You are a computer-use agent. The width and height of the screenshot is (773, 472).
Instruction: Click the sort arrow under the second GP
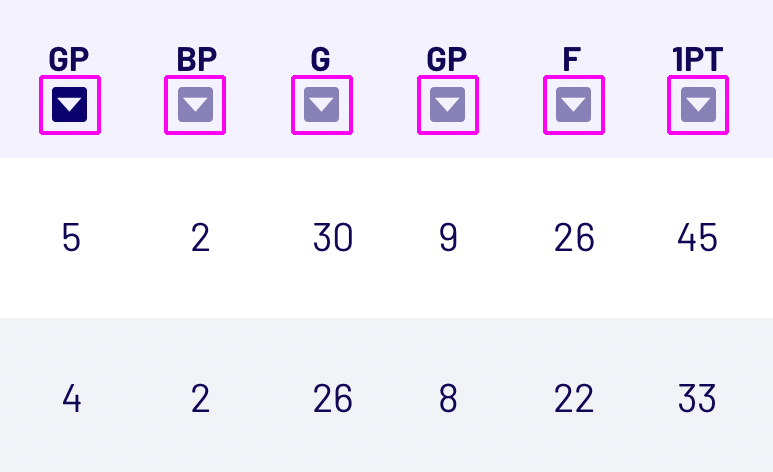(447, 105)
